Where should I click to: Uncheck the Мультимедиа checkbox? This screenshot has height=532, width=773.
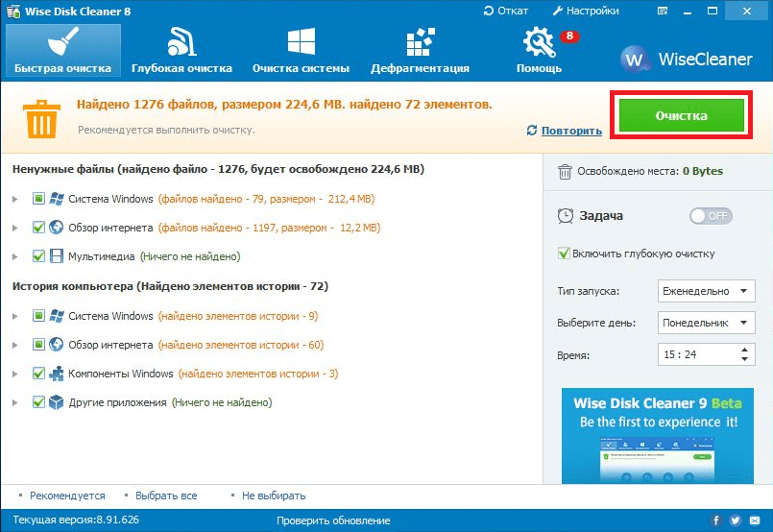(x=39, y=256)
